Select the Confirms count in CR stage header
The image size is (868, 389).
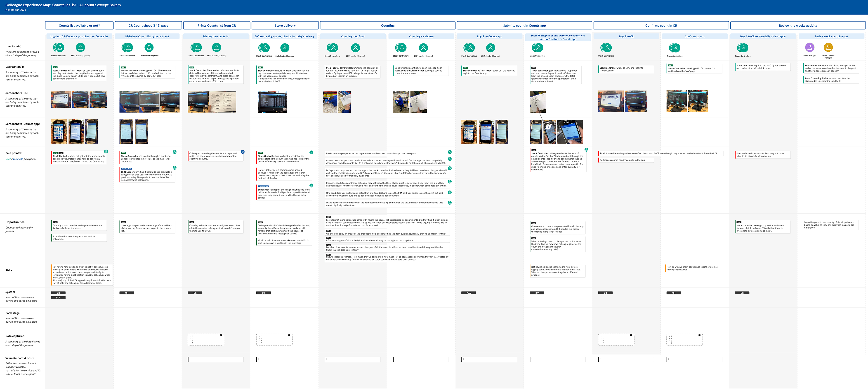coord(661,26)
